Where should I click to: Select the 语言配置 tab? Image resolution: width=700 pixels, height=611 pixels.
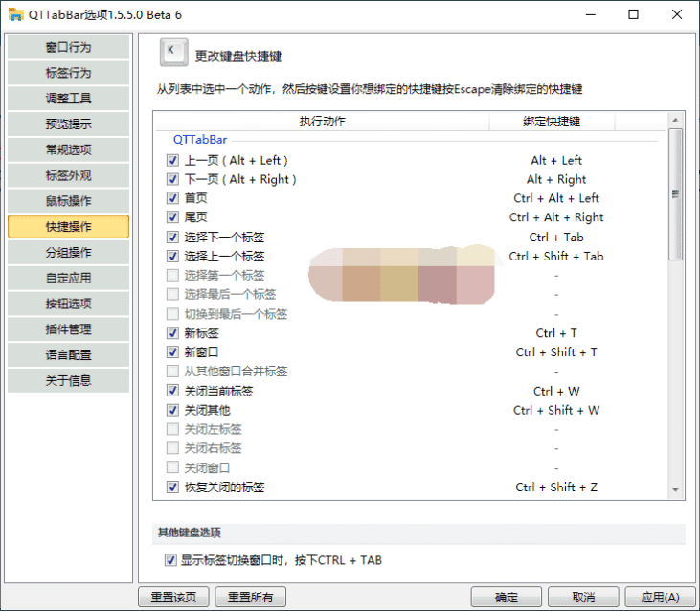68,354
